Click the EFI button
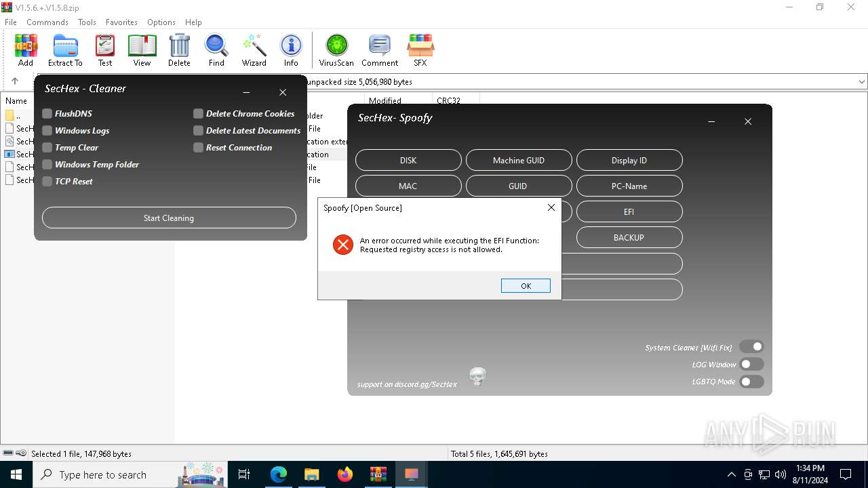The width and height of the screenshot is (868, 488). point(629,211)
